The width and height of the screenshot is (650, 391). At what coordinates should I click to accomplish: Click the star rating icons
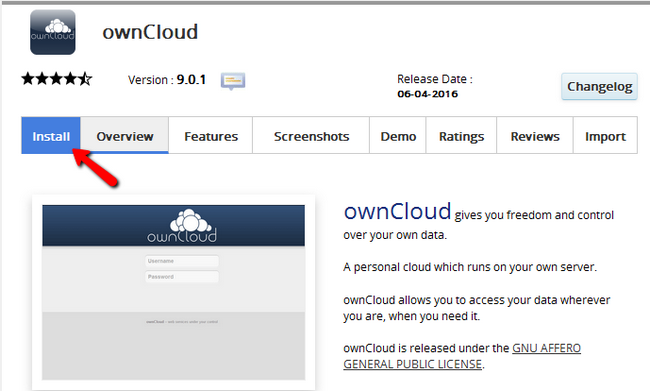[57, 79]
